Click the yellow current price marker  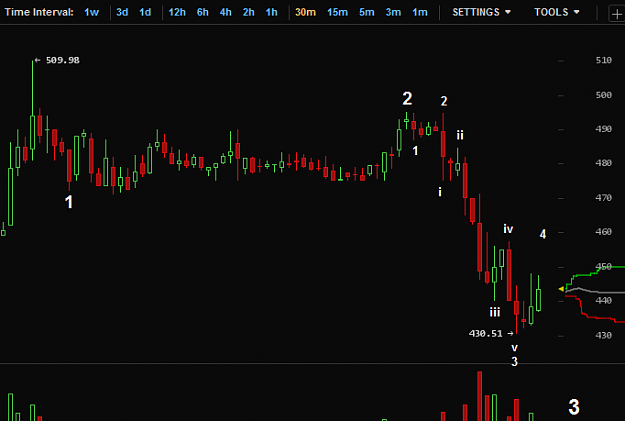(x=561, y=289)
